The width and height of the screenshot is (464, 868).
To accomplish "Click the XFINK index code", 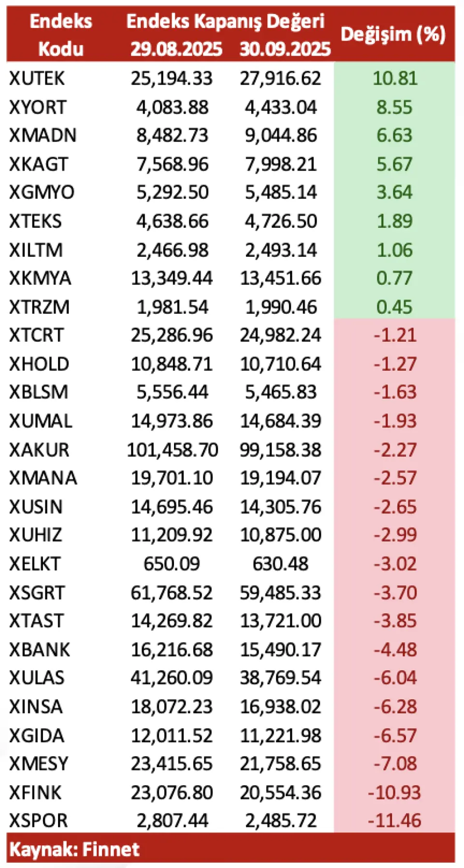I will coord(35,793).
